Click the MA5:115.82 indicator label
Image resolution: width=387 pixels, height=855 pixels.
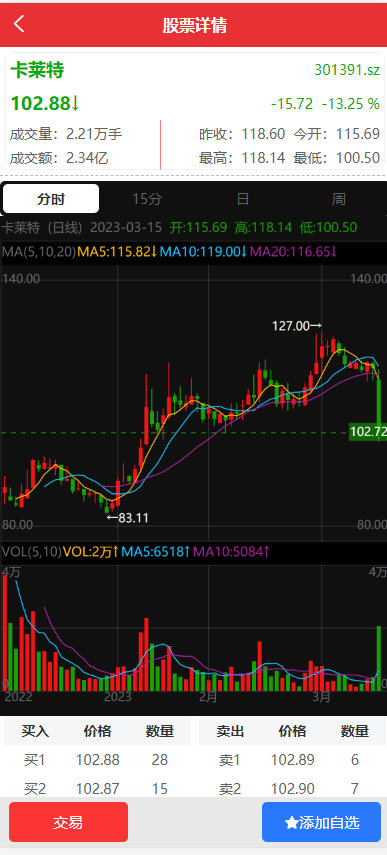(x=117, y=252)
